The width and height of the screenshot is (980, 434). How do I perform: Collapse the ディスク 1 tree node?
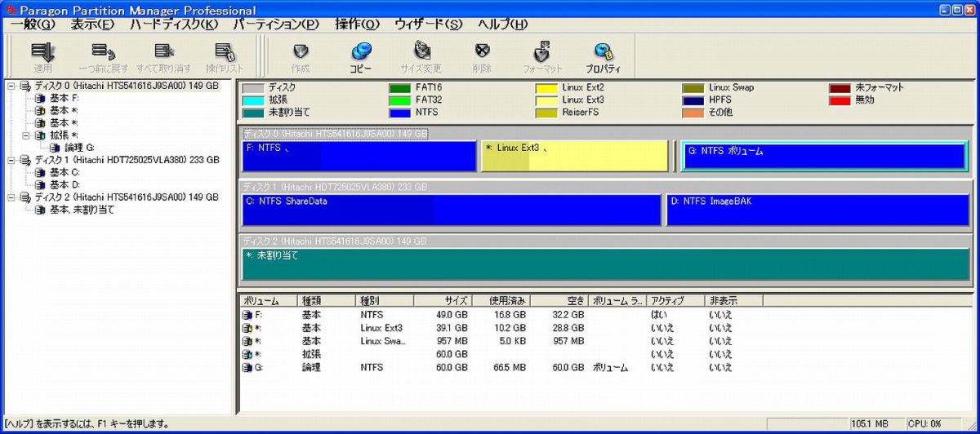click(11, 160)
